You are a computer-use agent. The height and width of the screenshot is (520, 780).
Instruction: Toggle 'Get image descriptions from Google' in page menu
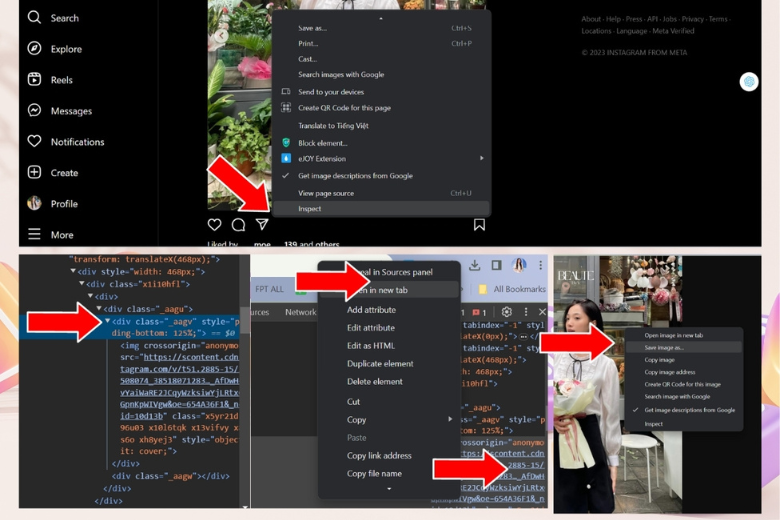pos(355,176)
